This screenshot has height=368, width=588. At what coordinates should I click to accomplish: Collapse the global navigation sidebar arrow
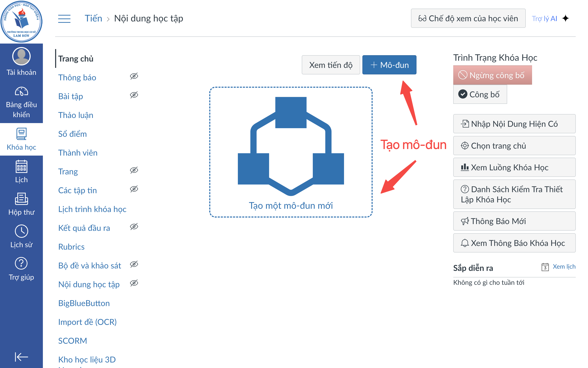click(x=21, y=357)
